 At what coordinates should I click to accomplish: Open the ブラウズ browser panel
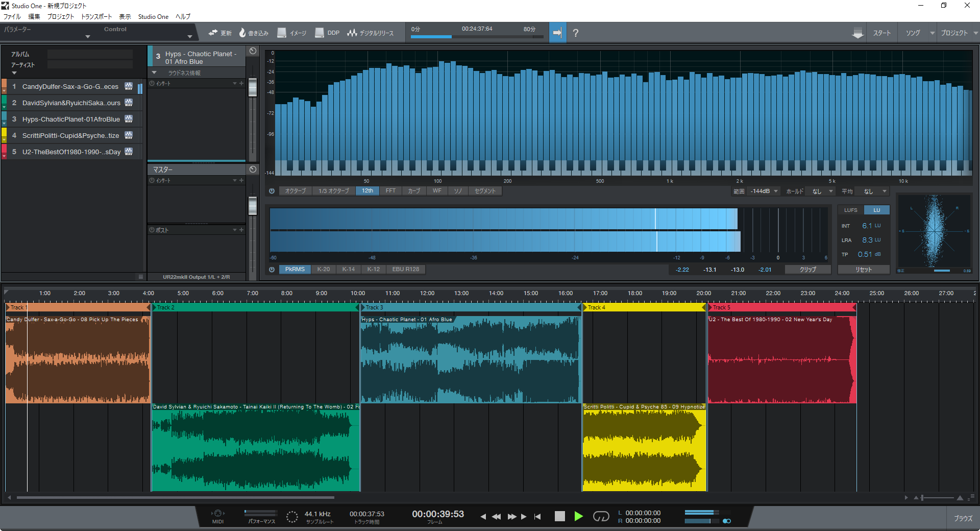click(x=963, y=518)
